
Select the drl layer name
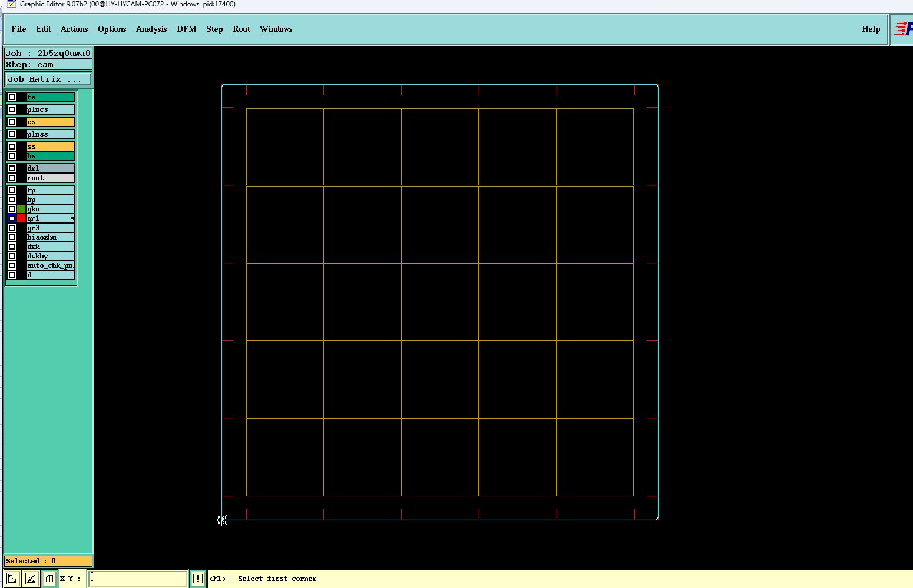[x=51, y=168]
